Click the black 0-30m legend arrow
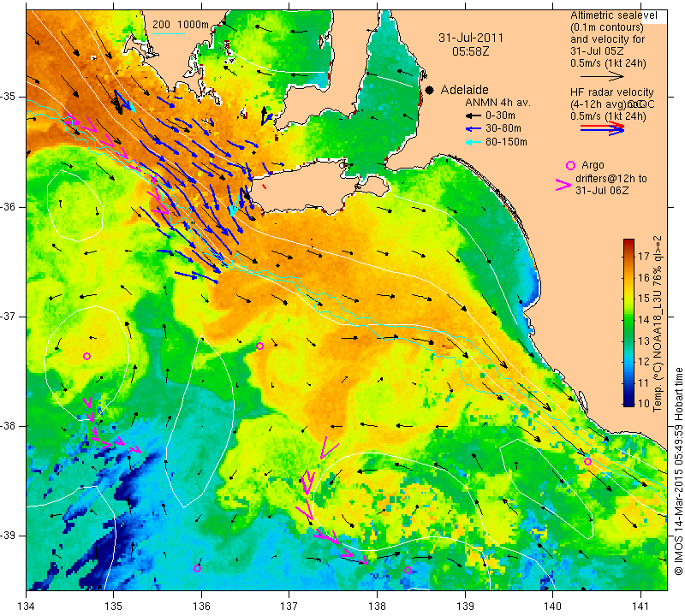This screenshot has height=616, width=685. coord(473,115)
